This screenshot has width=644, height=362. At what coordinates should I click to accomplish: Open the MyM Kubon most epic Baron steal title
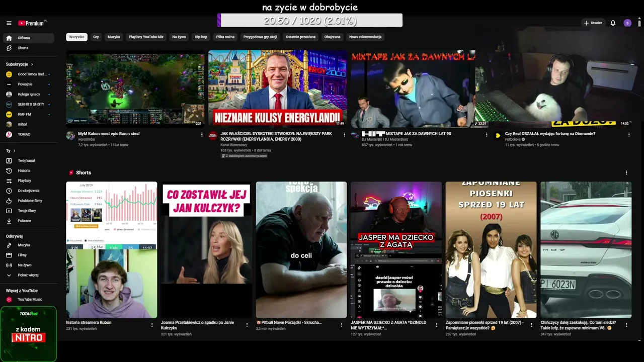(x=109, y=134)
